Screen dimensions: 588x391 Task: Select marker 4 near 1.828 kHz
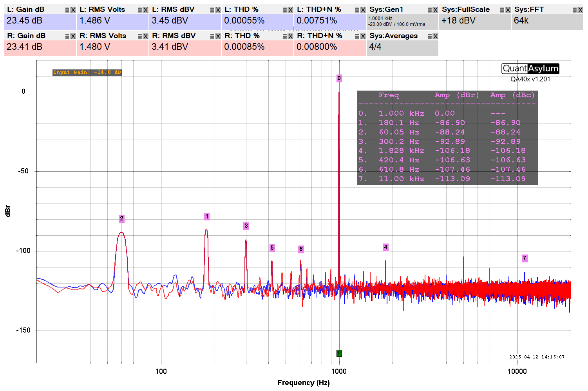point(386,247)
